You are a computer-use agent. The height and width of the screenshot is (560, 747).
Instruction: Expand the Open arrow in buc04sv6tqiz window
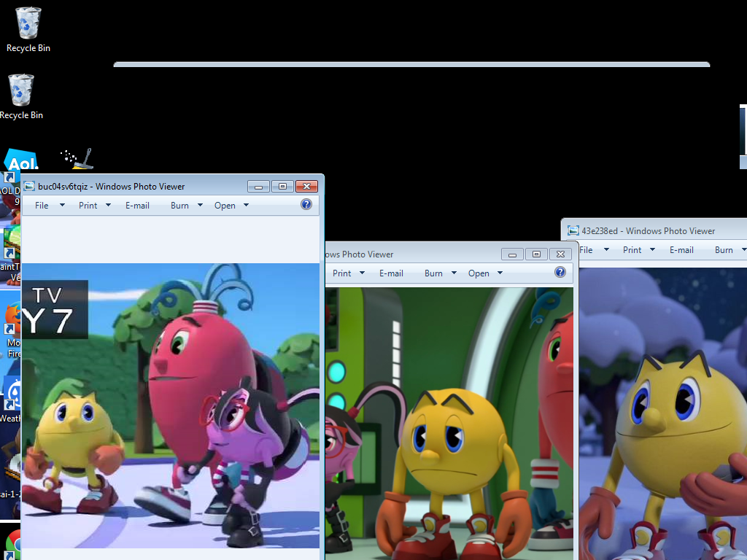tap(247, 205)
